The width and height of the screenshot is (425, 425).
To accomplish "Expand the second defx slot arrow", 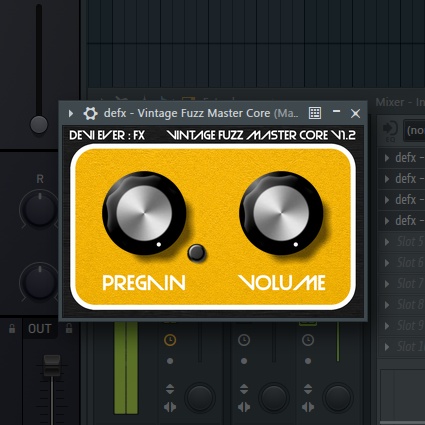I will pos(387,179).
